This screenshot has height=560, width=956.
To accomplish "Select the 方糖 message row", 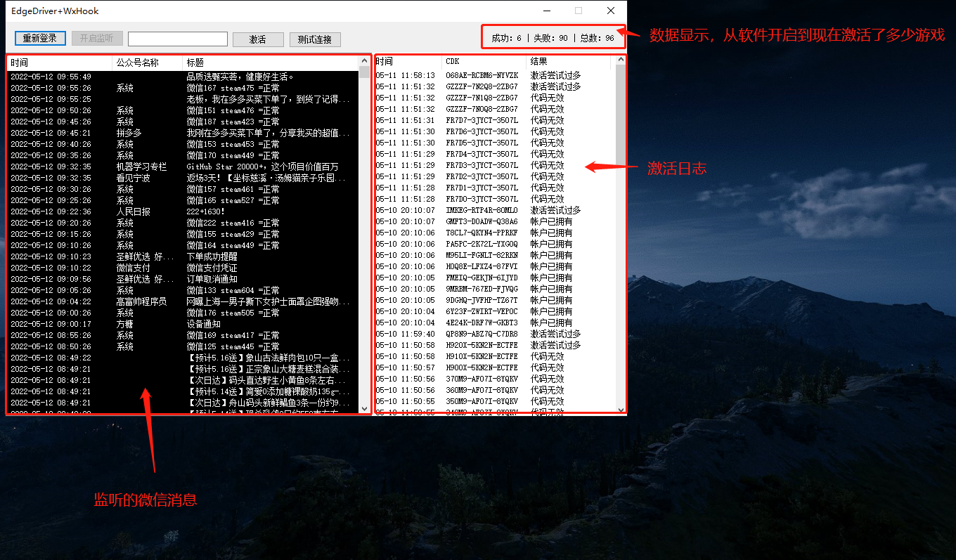I will click(x=183, y=324).
